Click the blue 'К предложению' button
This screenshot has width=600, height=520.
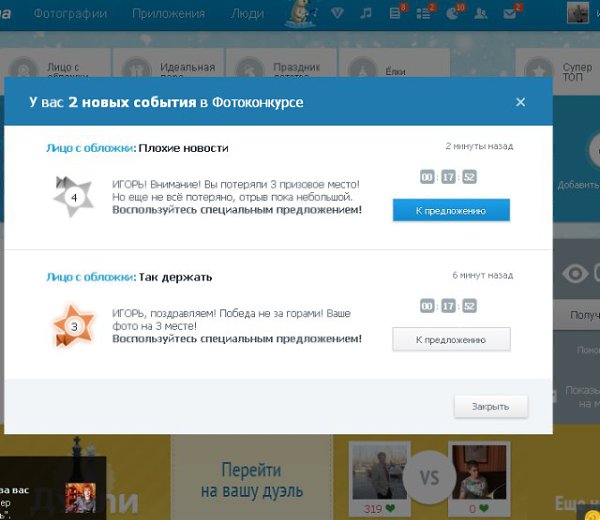[450, 210]
